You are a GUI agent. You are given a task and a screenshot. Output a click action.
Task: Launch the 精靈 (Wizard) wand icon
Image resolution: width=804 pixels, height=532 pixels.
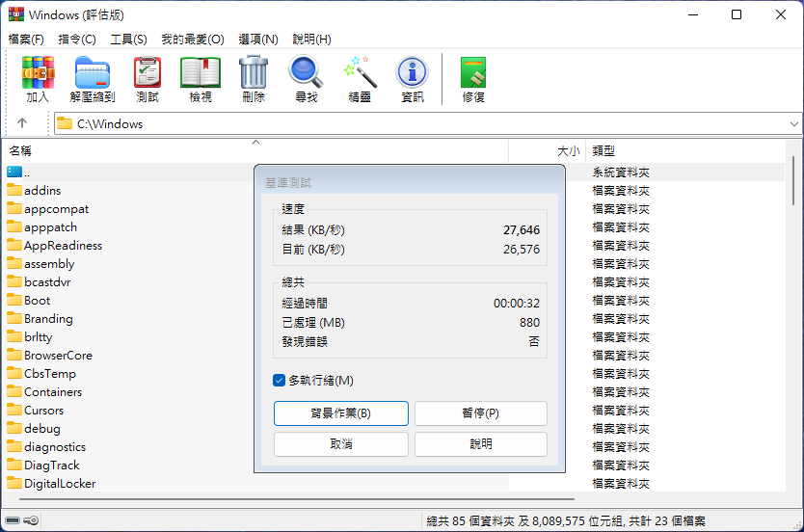[360, 74]
